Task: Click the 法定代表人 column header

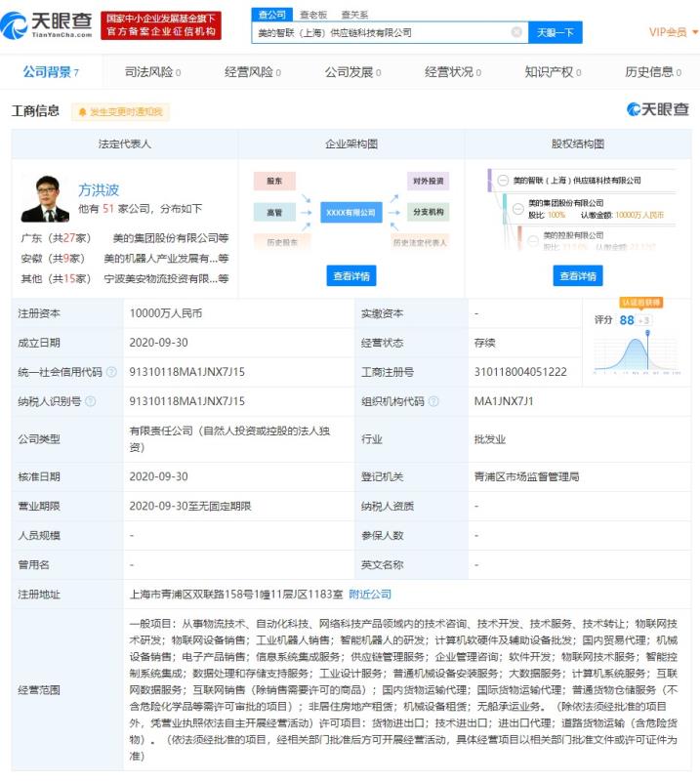Action: tap(125, 144)
